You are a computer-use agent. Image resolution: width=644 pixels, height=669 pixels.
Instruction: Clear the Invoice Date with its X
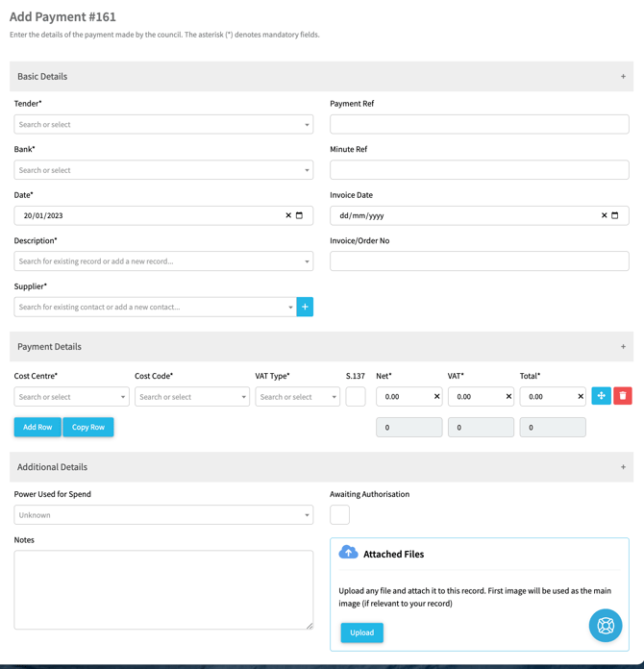click(x=604, y=215)
